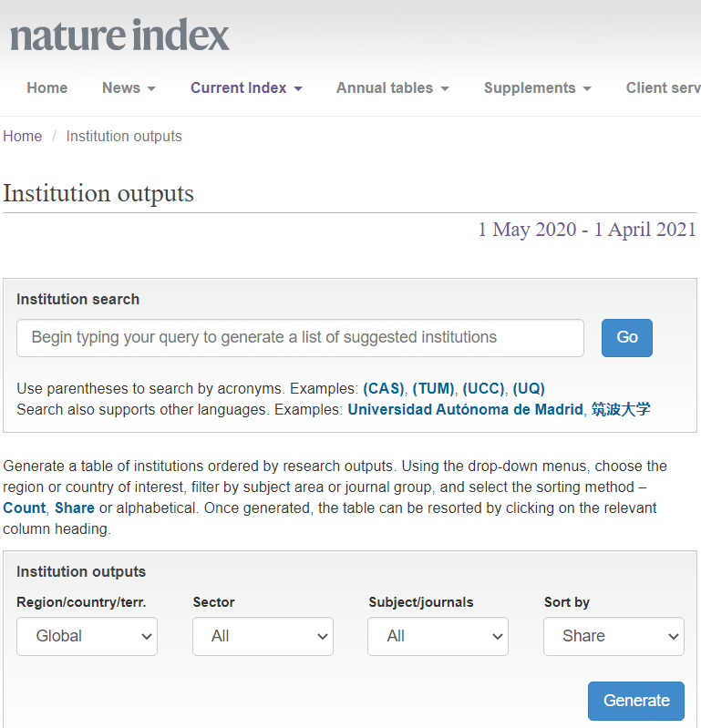
Task: Open the Subject/journals dropdown
Action: click(x=438, y=636)
